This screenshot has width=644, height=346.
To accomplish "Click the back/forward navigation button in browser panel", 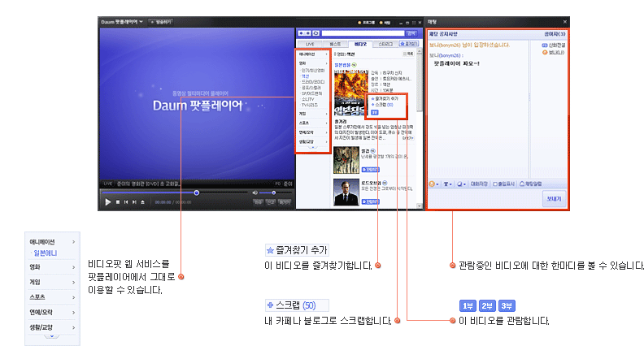I will point(304,33).
